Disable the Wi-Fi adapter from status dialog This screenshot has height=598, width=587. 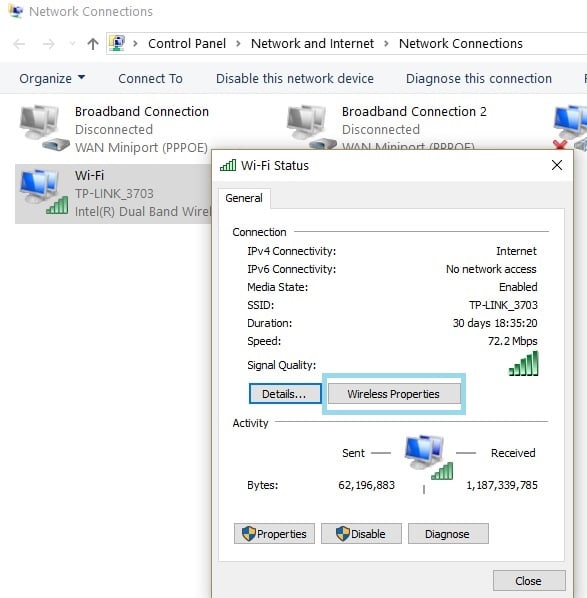tap(361, 534)
